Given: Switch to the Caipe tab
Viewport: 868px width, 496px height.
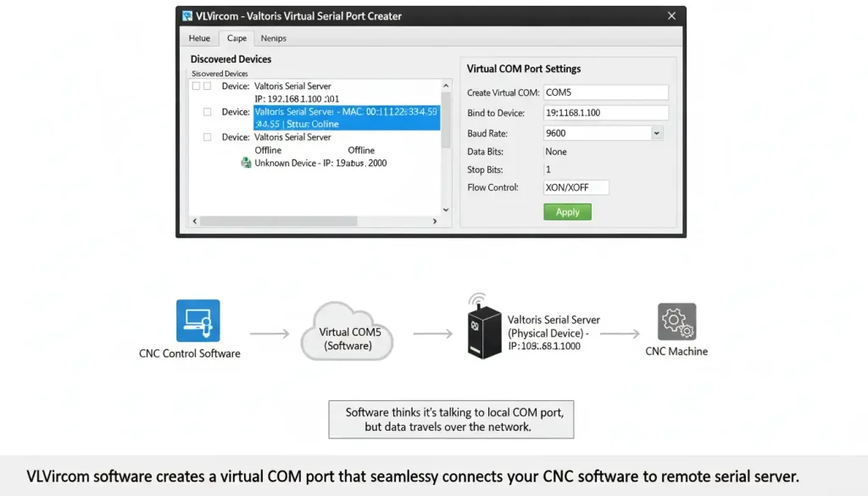Looking at the screenshot, I should (x=237, y=38).
